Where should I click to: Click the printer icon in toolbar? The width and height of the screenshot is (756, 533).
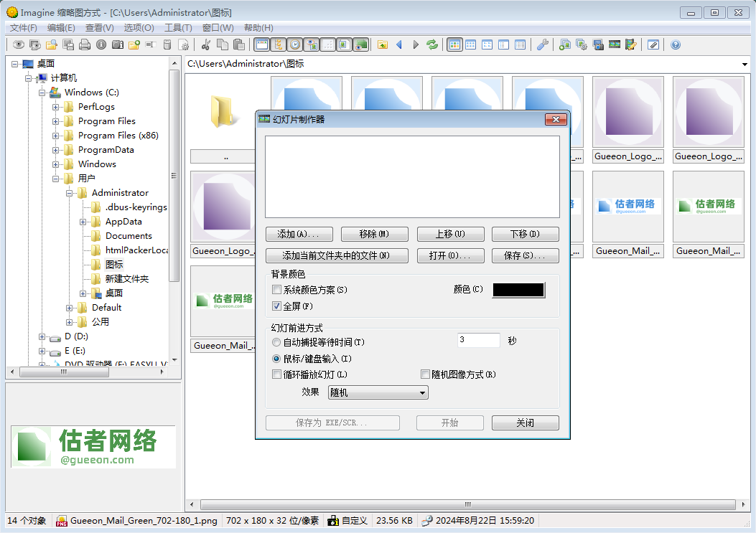point(85,44)
